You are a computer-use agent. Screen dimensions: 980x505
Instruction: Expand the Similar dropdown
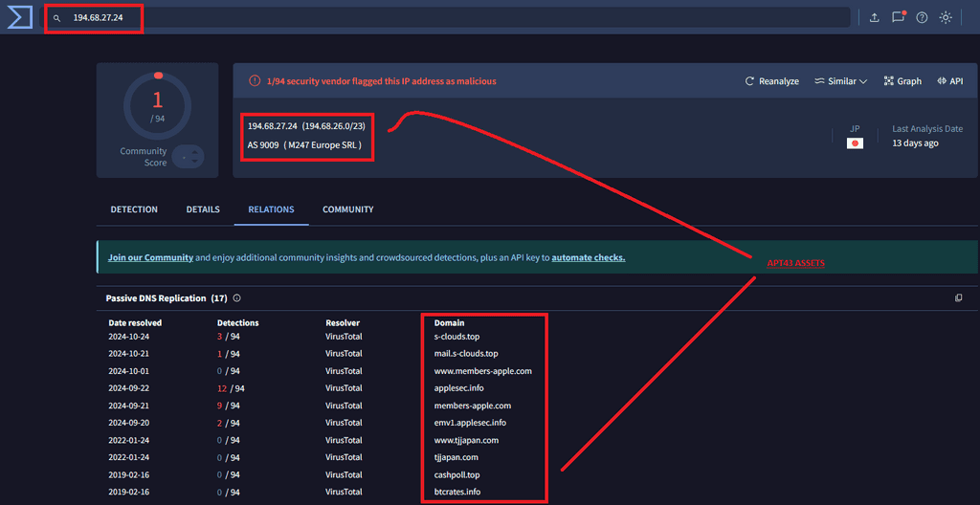(840, 81)
